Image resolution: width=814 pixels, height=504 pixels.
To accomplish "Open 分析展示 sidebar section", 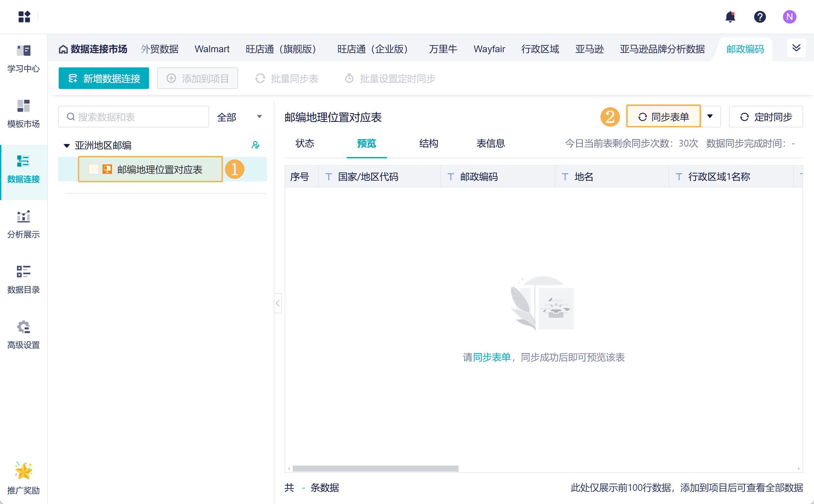I will click(24, 224).
